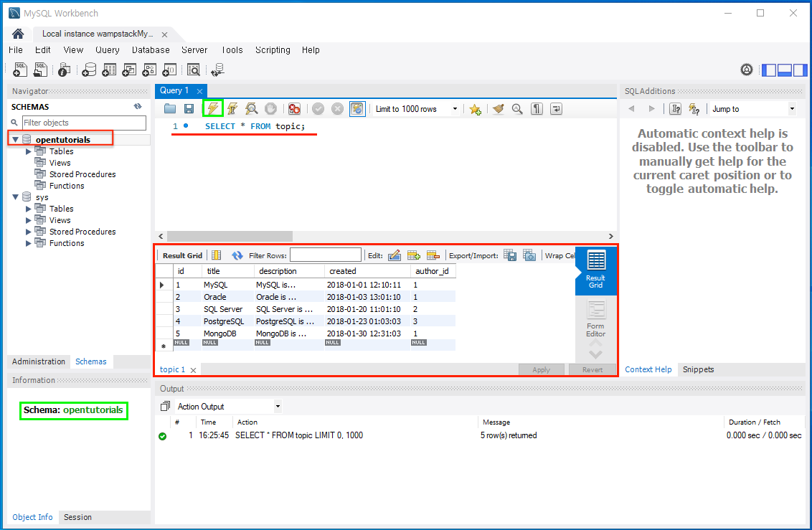
Task: Create a new view icon
Action: pyautogui.click(x=129, y=70)
